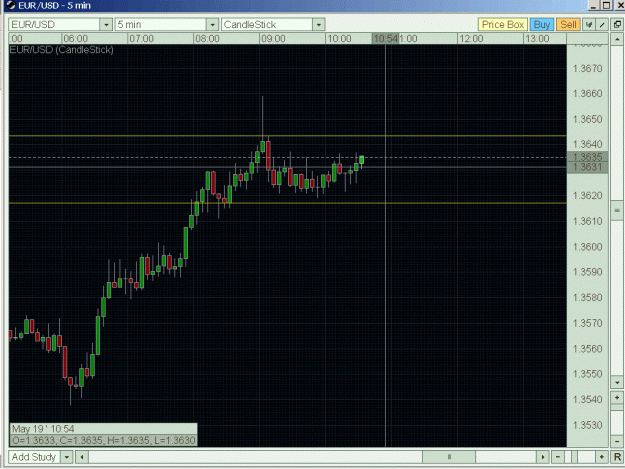Open the 5 min timeframe dropdown arrow
The height and width of the screenshot is (469, 625).
point(212,25)
